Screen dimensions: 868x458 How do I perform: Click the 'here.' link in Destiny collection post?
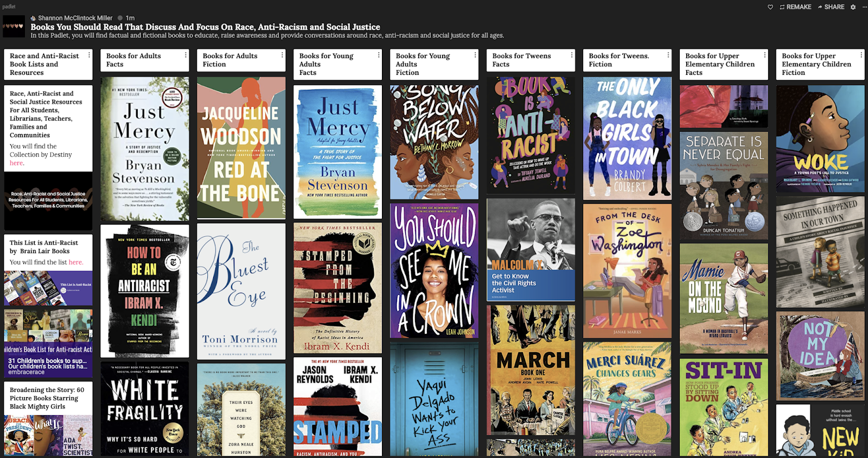pos(17,163)
